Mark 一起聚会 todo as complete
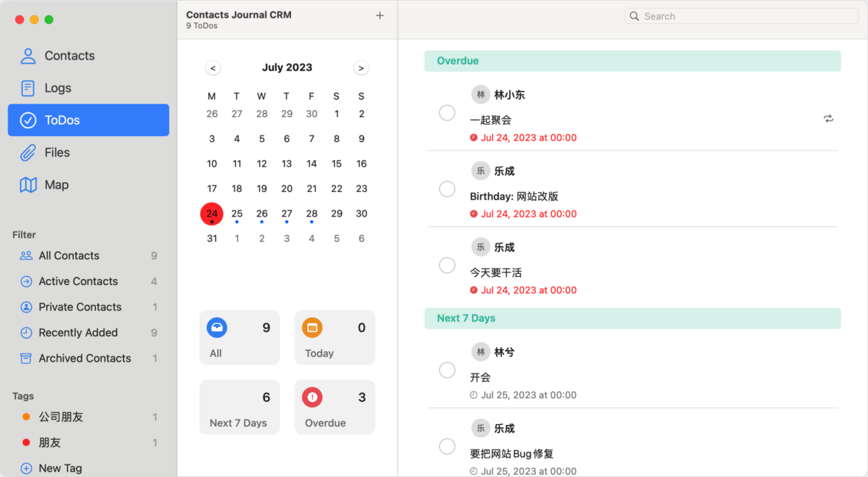This screenshot has height=477, width=868. coord(447,113)
